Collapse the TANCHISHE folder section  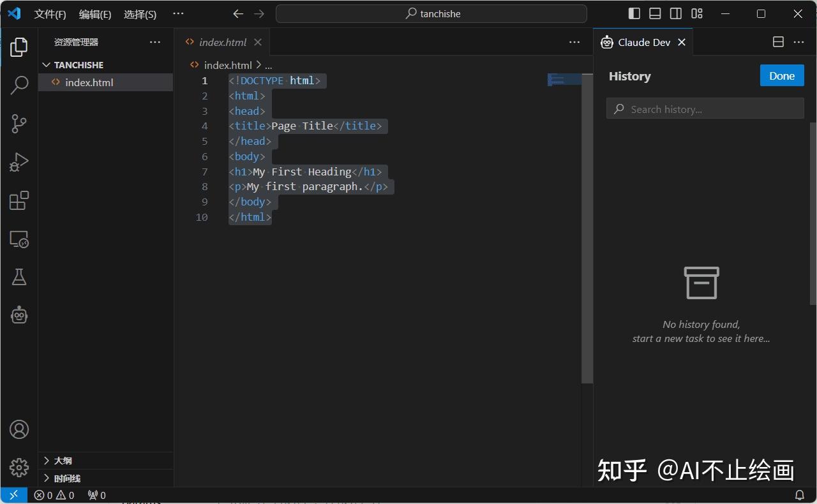[x=106, y=65]
